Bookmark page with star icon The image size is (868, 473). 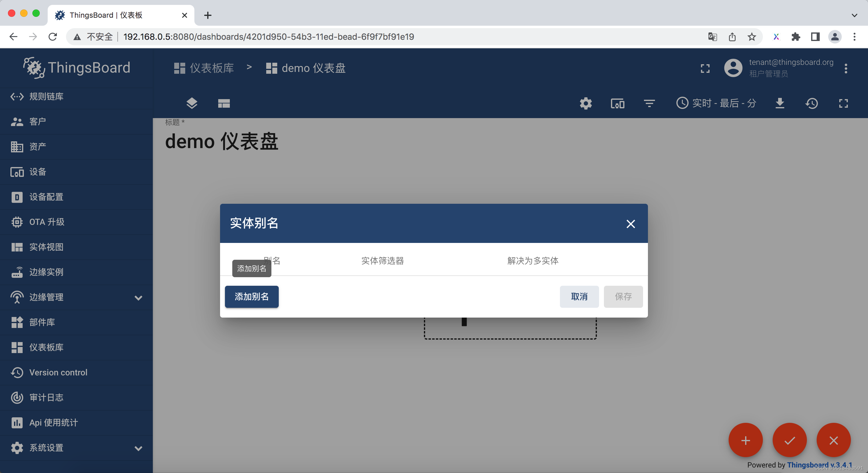click(752, 36)
